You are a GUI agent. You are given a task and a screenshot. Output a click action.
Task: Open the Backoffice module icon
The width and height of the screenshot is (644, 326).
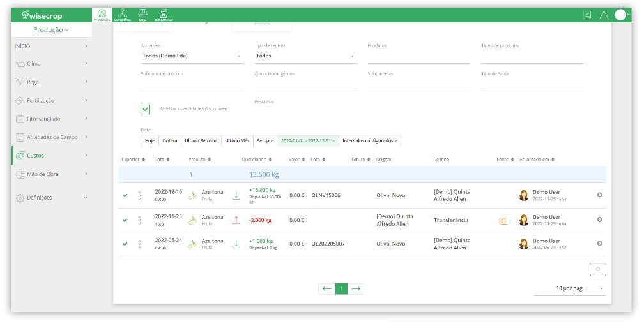point(164,15)
